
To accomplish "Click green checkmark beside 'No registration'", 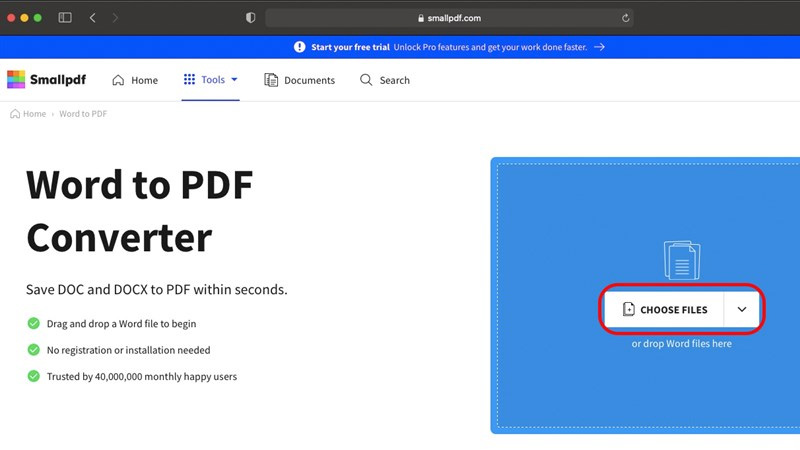I will (x=34, y=350).
